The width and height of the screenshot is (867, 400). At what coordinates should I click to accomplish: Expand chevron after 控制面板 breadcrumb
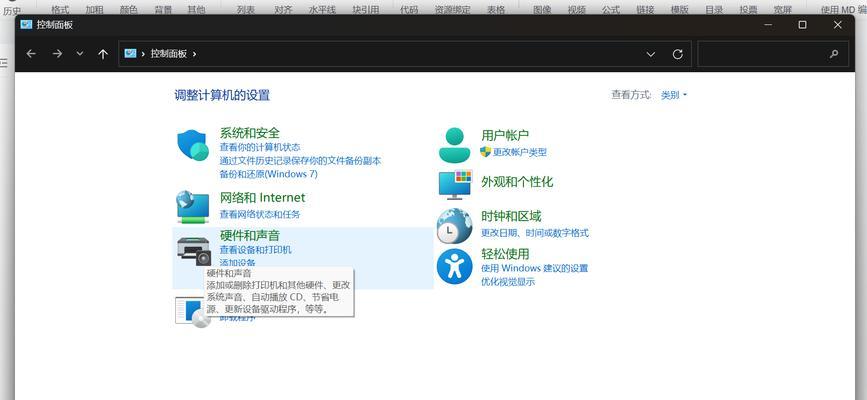[x=195, y=54]
